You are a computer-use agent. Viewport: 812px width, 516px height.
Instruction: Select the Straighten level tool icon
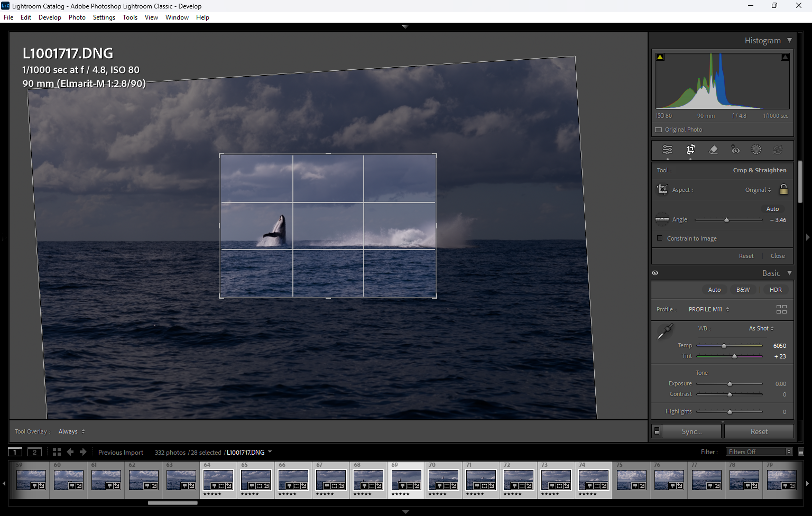point(662,219)
